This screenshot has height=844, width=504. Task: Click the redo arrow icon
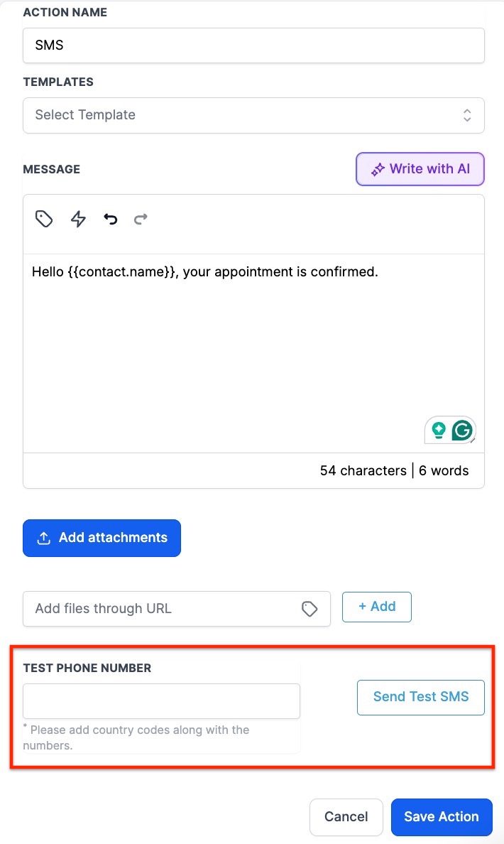click(x=141, y=219)
